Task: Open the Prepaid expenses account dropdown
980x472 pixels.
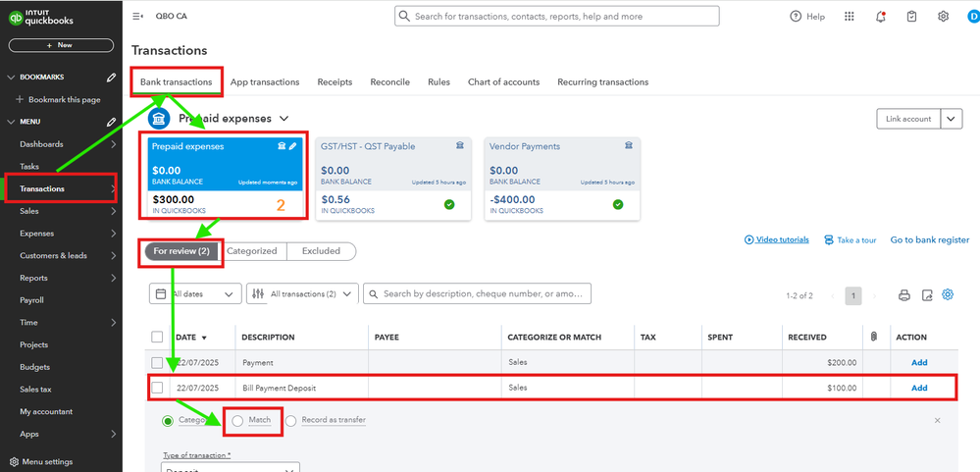Action: 284,118
